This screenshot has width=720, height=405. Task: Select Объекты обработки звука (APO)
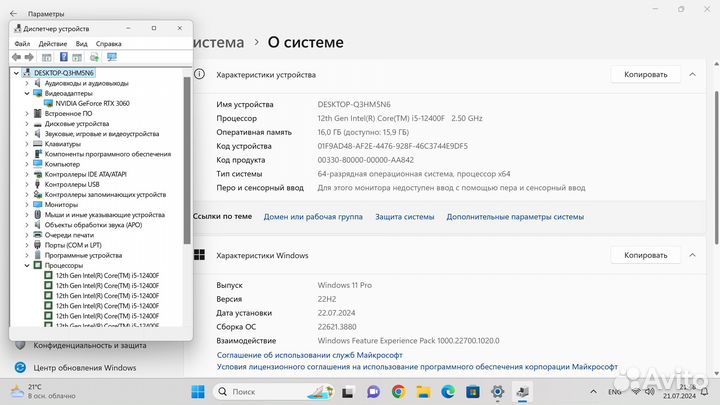(x=93, y=225)
